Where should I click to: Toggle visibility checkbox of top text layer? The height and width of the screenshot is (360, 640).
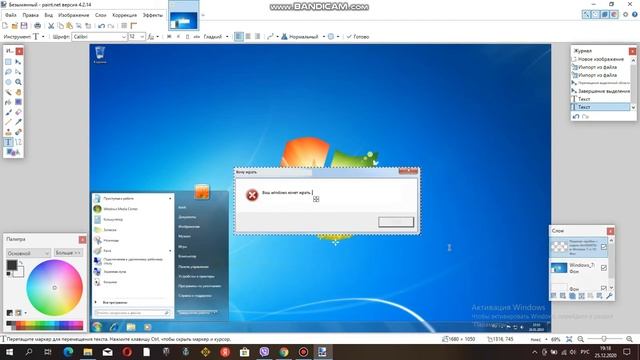point(604,247)
